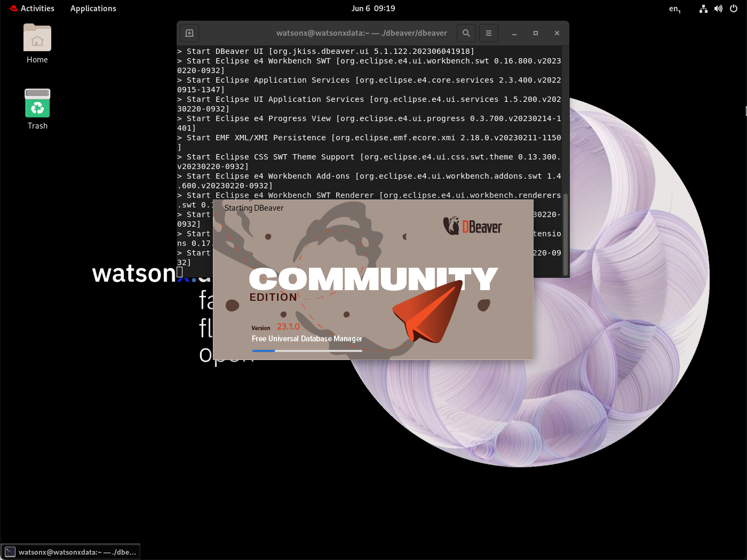
Task: Close the terminal window
Action: pyautogui.click(x=557, y=33)
